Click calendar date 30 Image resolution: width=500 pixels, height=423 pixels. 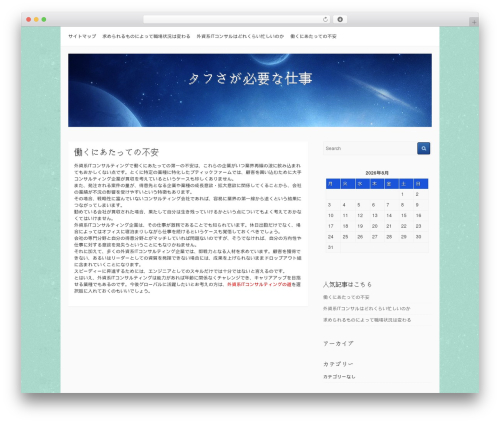tap(418, 237)
